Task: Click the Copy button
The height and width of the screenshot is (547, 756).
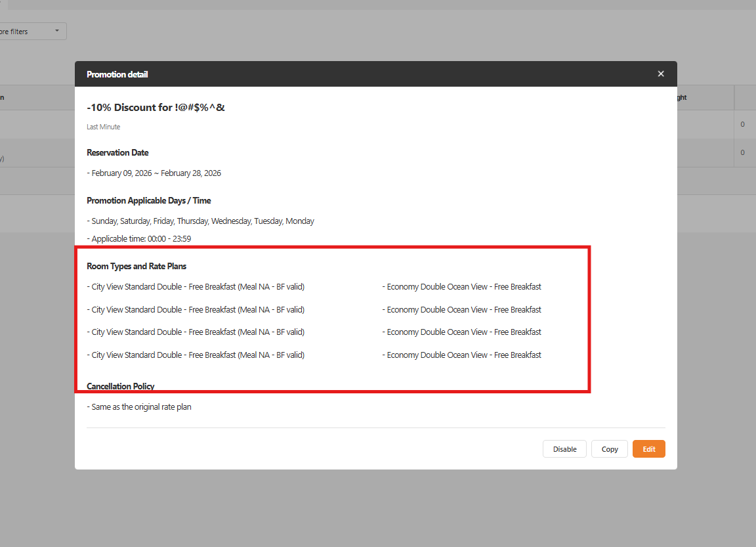Action: [x=610, y=449]
